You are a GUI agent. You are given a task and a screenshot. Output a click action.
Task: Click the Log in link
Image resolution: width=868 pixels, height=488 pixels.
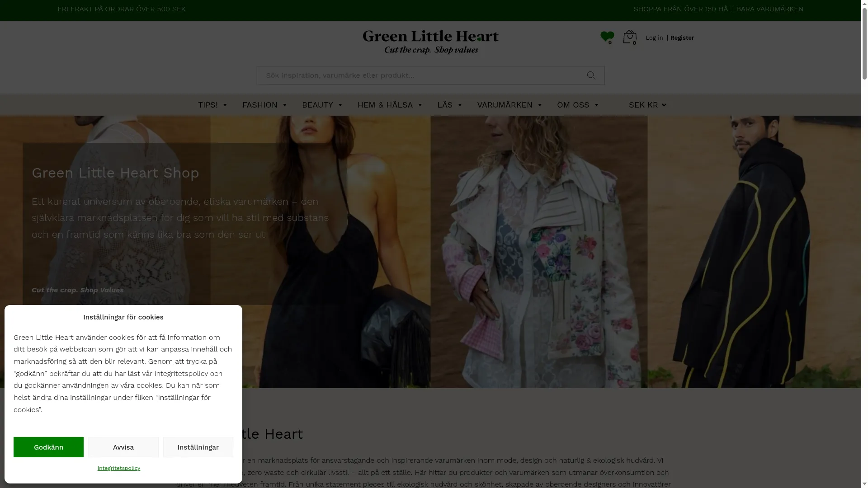coord(654,38)
